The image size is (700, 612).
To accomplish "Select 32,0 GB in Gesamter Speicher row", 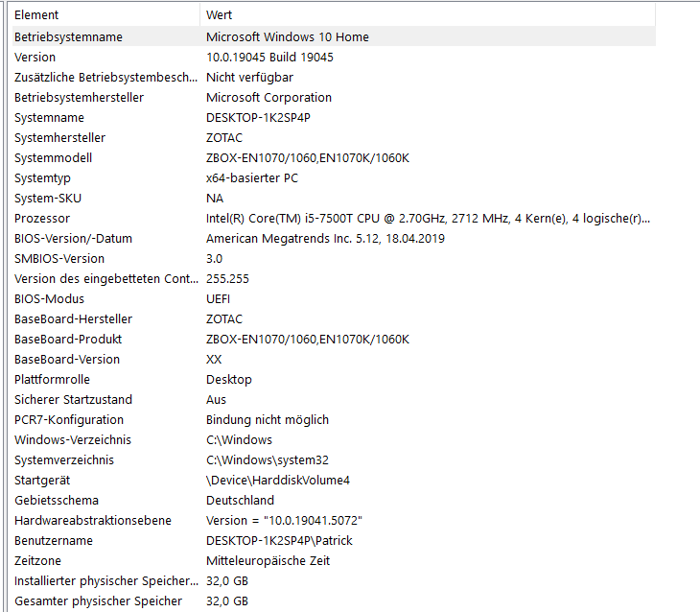I will pyautogui.click(x=227, y=600).
